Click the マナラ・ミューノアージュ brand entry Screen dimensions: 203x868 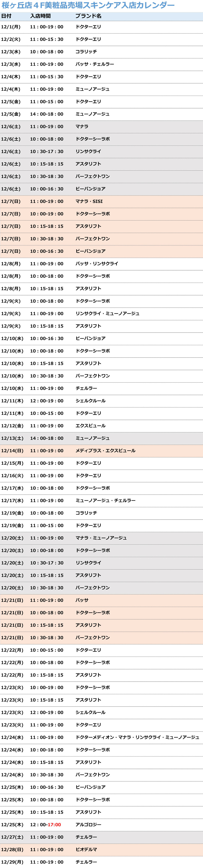click(101, 538)
